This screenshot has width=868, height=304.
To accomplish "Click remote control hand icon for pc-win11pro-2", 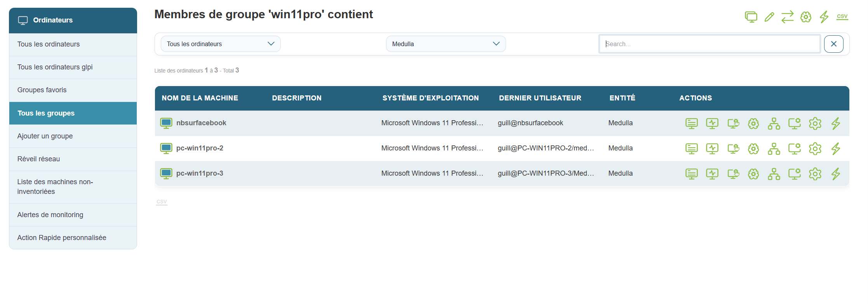I will click(x=733, y=149).
